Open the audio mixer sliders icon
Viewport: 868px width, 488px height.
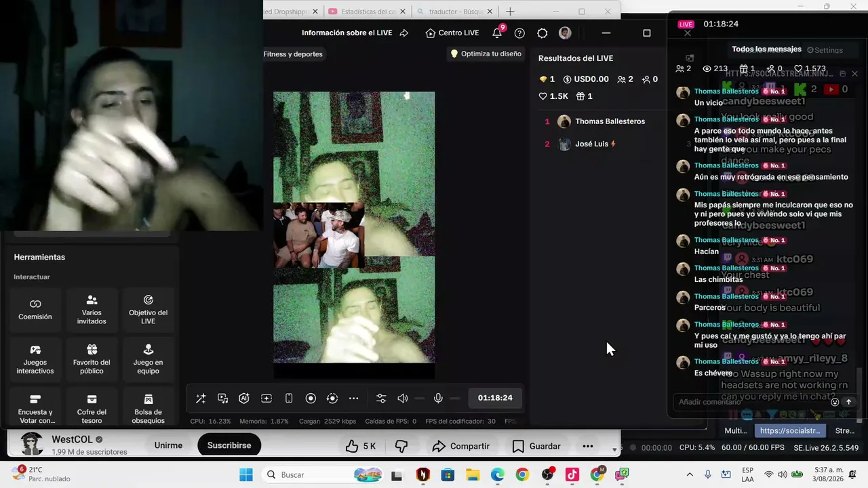381,399
